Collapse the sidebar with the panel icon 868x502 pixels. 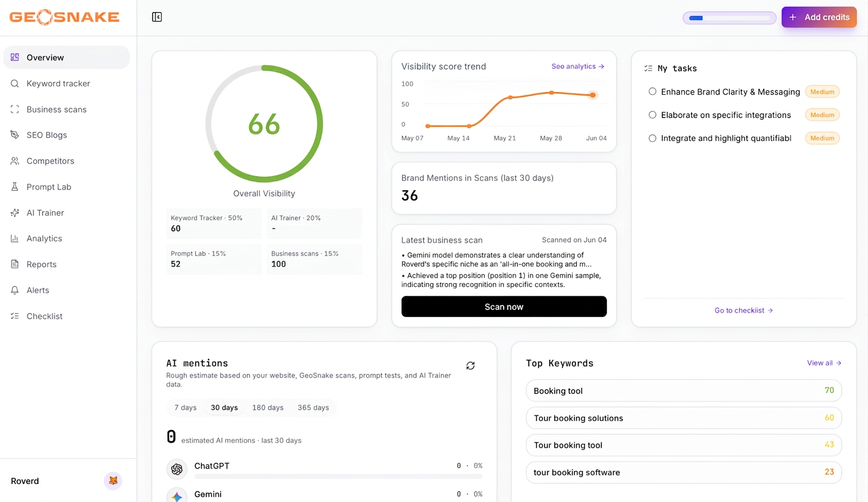pyautogui.click(x=157, y=17)
